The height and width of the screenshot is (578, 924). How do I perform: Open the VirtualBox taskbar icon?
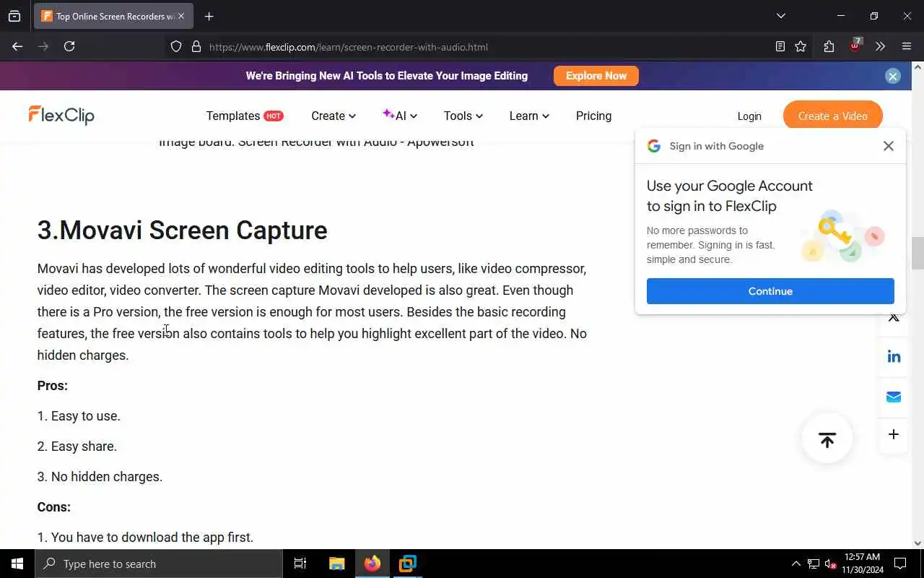point(408,564)
